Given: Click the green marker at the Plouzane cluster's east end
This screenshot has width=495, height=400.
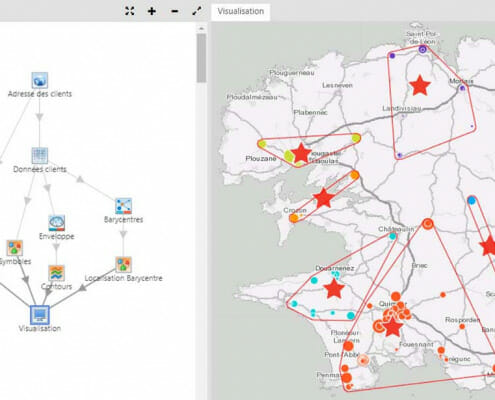Looking at the screenshot, I should coord(356,138).
